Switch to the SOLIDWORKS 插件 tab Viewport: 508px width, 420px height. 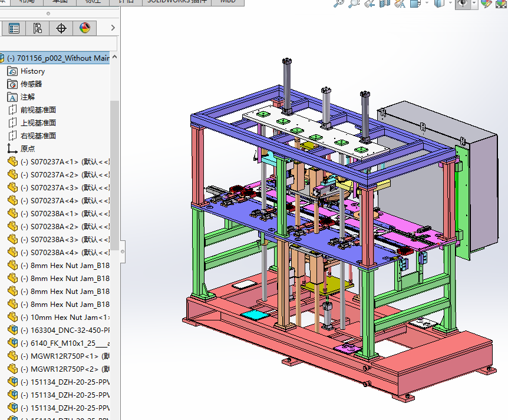[177, 2]
